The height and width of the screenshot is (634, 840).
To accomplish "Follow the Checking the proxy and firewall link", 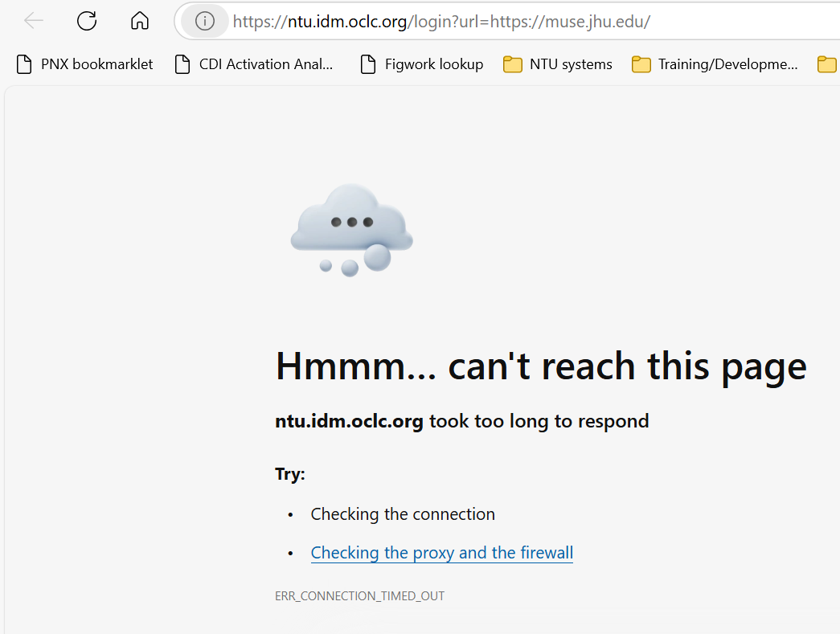I will 441,553.
